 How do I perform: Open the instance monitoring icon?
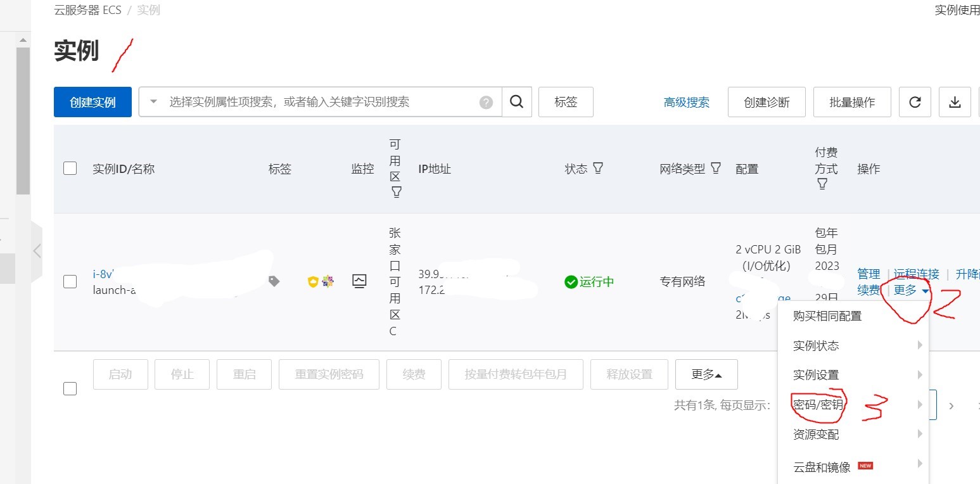(x=359, y=281)
